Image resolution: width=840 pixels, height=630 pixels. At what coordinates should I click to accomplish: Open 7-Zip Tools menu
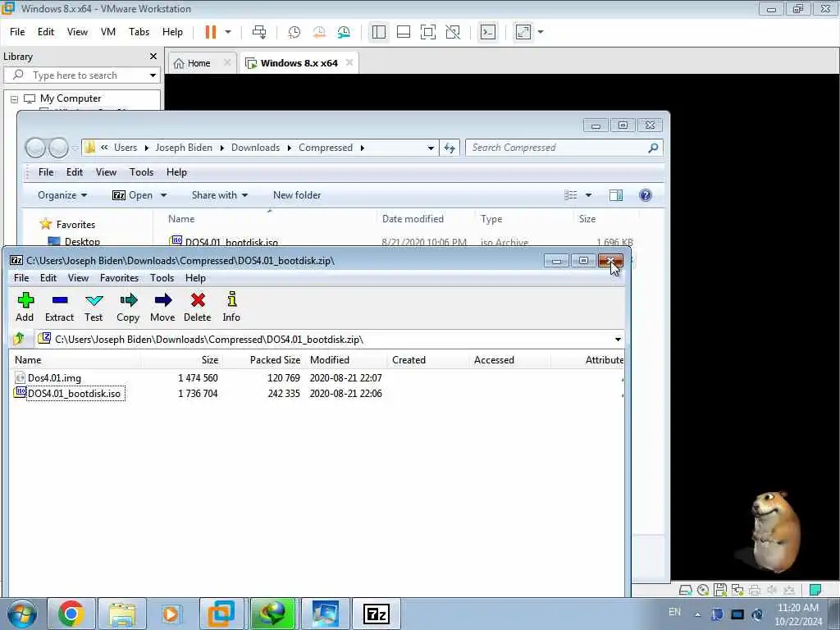162,277
